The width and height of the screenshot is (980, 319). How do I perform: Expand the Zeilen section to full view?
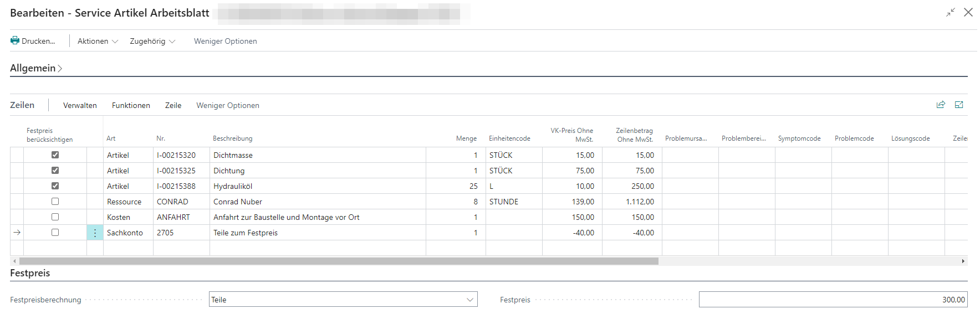pyautogui.click(x=959, y=105)
